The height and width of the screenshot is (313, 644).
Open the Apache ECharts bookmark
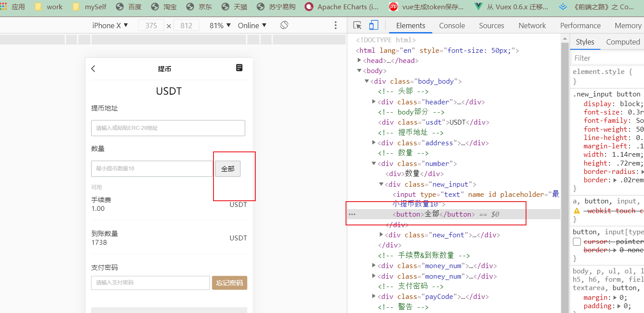[342, 7]
